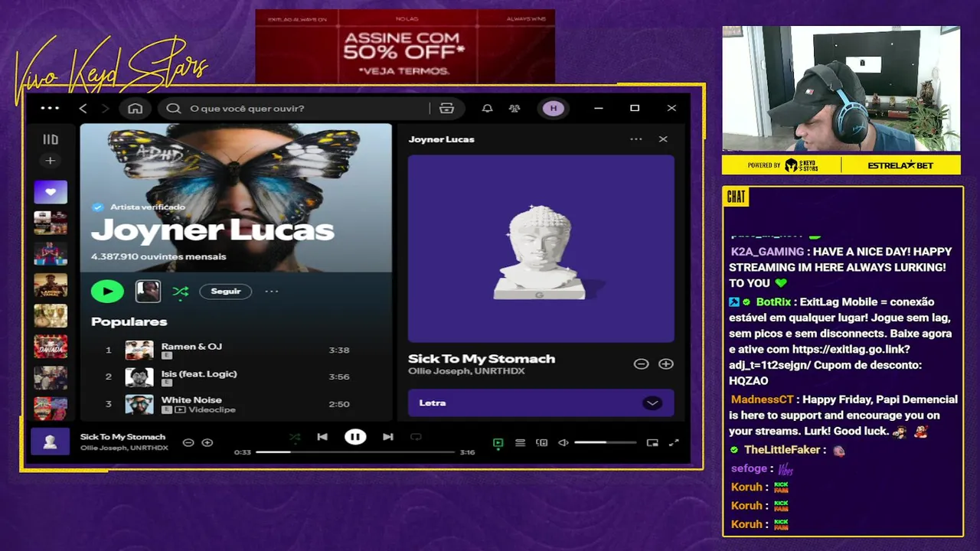The height and width of the screenshot is (551, 980).
Task: Open the Liked Songs heart playlist
Action: (x=51, y=192)
